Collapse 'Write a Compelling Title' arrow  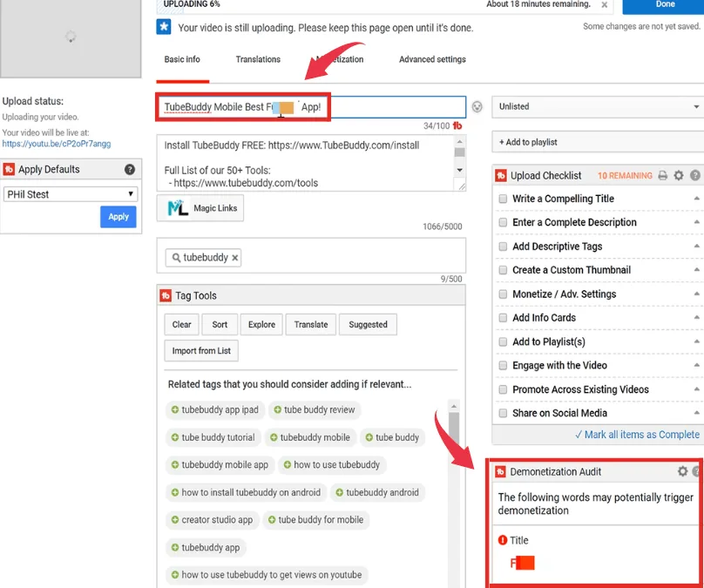tap(696, 198)
